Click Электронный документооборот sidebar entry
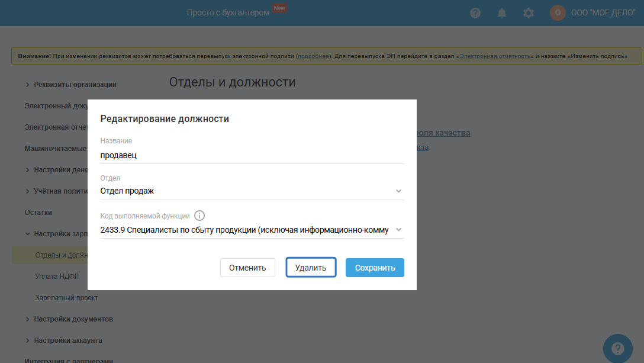 tap(56, 106)
